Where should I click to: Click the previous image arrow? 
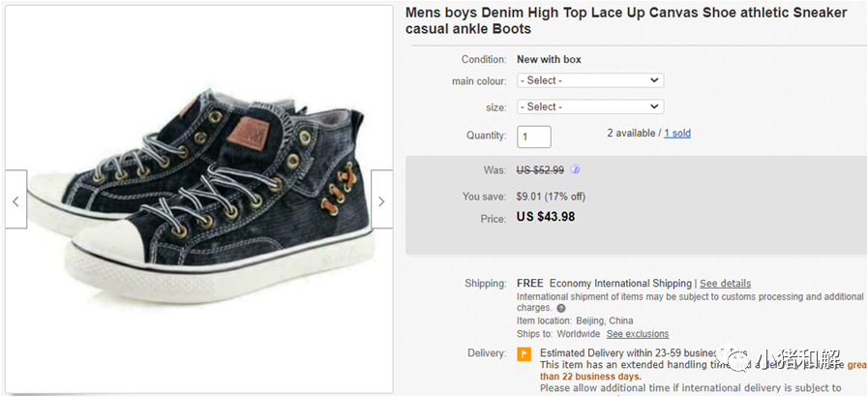15,201
